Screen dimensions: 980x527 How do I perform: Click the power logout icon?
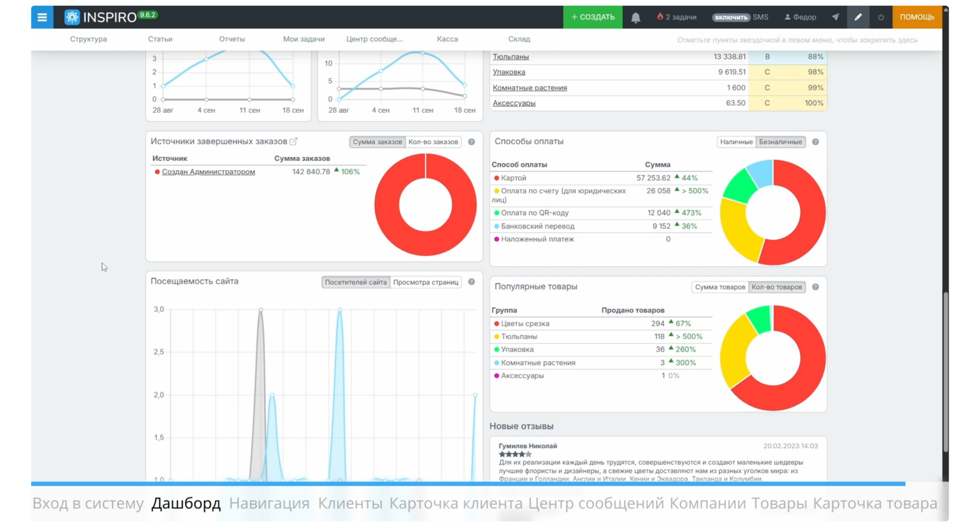881,17
